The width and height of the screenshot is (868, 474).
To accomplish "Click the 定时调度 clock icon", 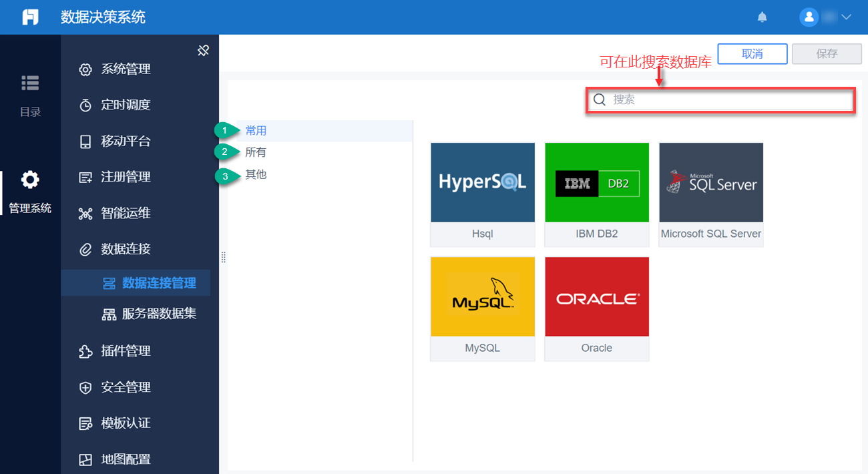I will [x=85, y=105].
